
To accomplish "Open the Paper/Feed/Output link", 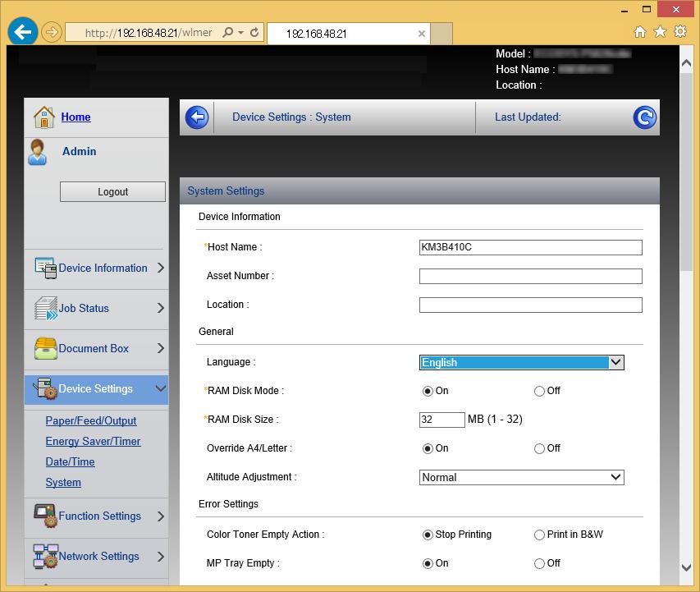I will point(91,421).
